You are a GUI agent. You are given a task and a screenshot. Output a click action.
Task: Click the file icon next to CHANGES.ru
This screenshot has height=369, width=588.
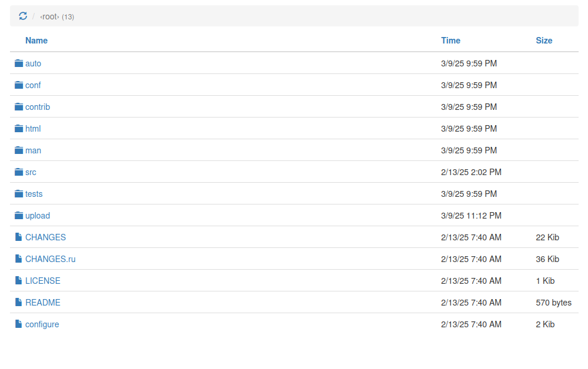19,259
